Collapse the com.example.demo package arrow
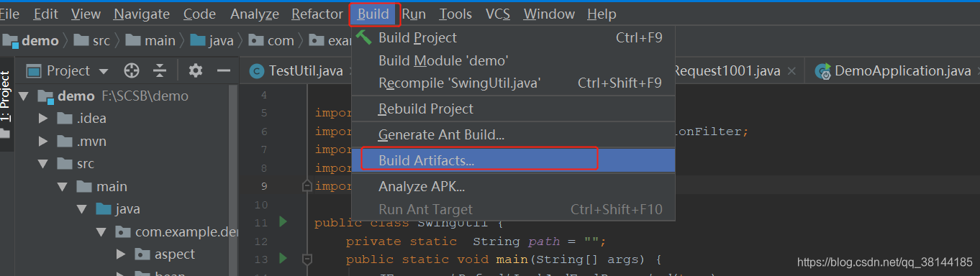Viewport: 980px width, 276px height. point(101,232)
